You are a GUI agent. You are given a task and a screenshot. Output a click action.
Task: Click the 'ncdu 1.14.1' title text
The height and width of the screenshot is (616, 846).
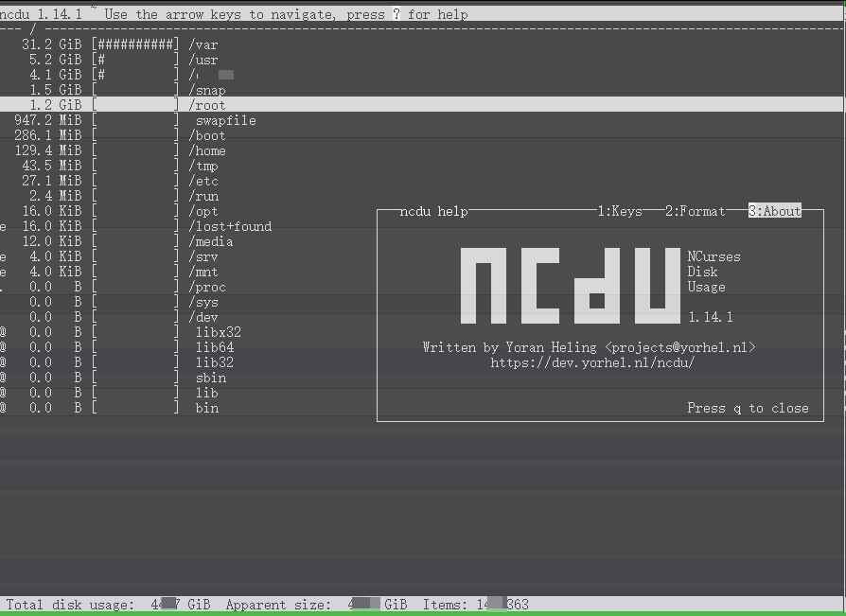coord(41,14)
